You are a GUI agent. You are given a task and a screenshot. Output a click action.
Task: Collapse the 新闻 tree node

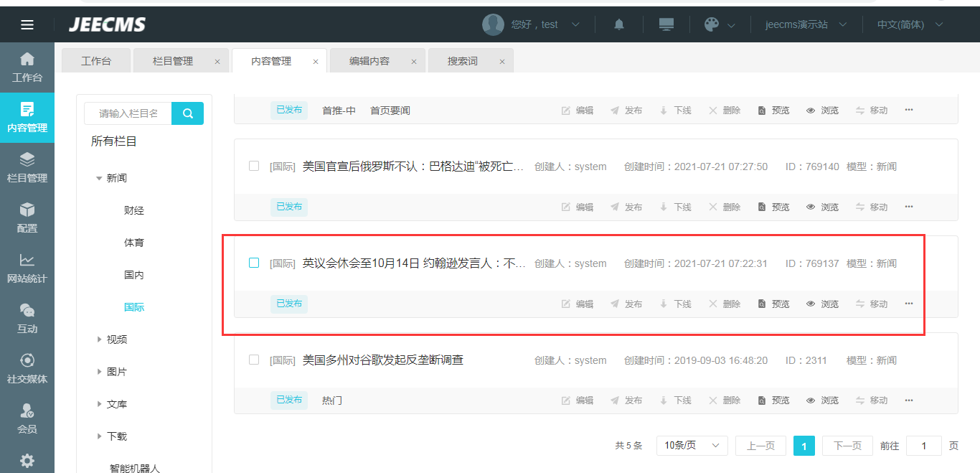click(x=99, y=178)
